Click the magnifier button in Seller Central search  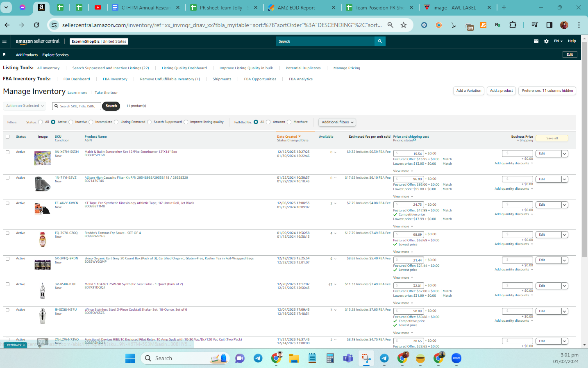[380, 41]
